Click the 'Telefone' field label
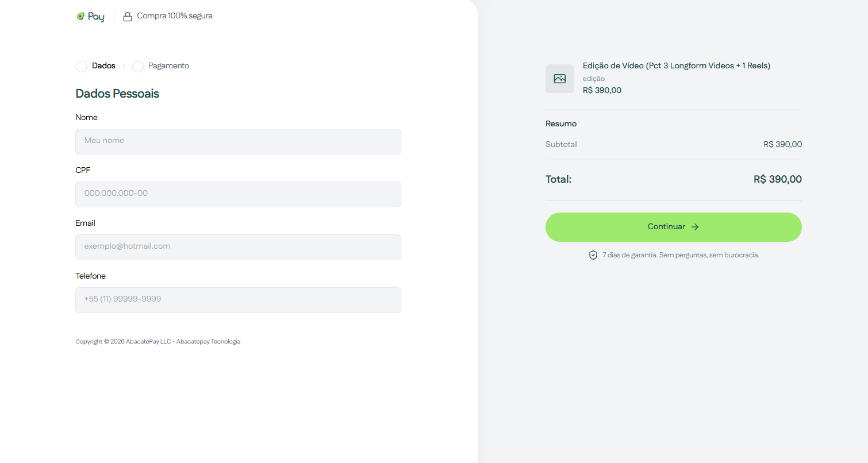The width and height of the screenshot is (868, 463). (x=91, y=276)
